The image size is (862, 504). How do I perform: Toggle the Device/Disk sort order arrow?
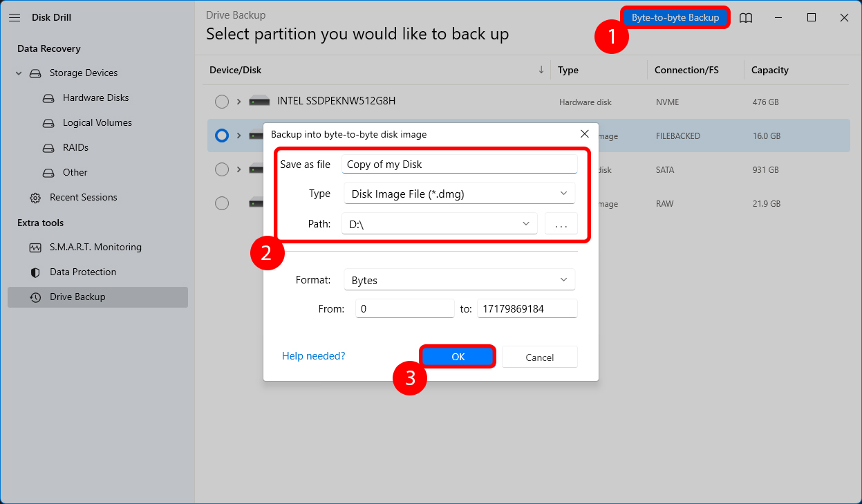point(541,70)
